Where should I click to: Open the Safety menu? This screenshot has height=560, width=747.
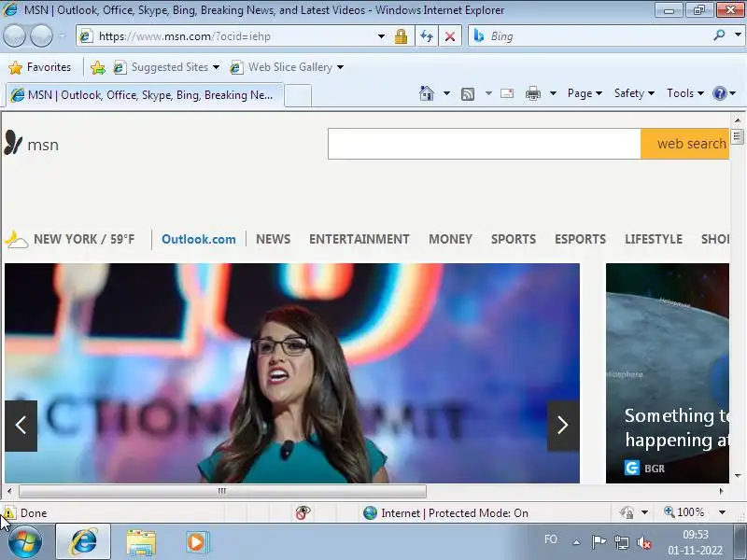coord(634,93)
